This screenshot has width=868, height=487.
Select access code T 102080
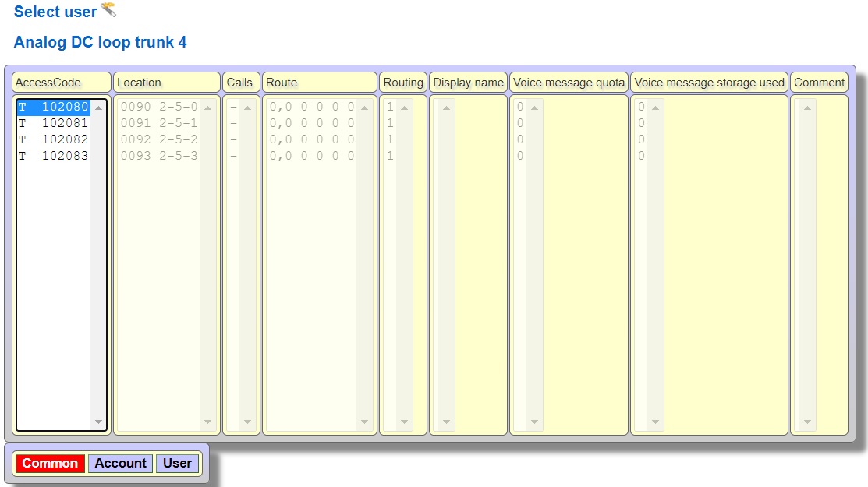pyautogui.click(x=54, y=107)
